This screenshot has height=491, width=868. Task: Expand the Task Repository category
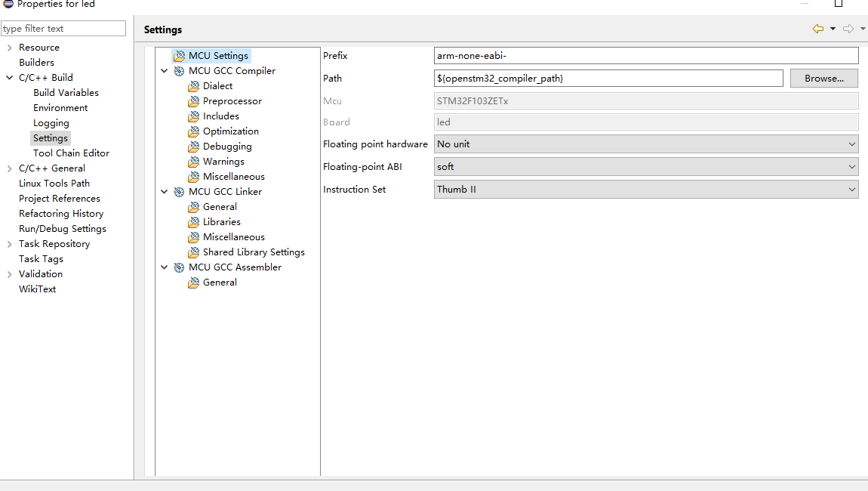(x=9, y=244)
